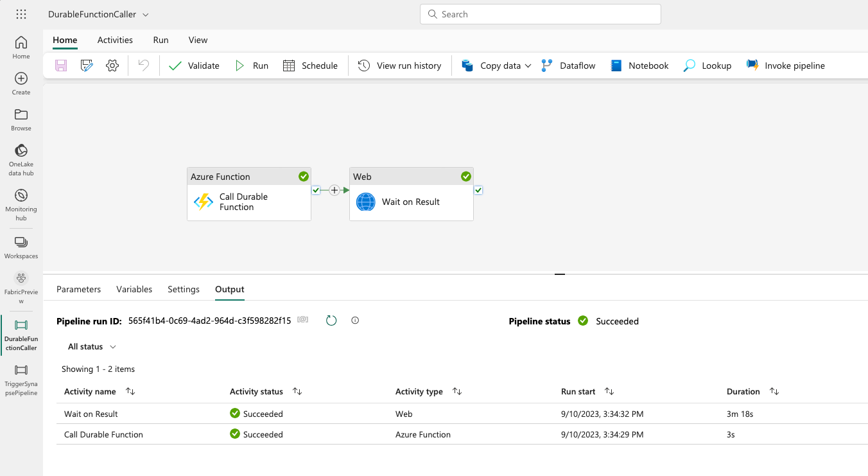Click the run info icon
Screen dimensions: 868x476
[x=355, y=321]
